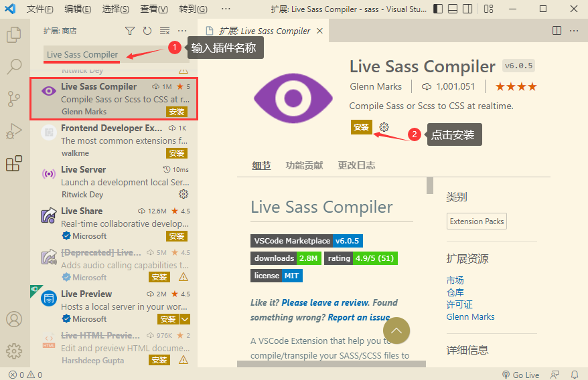This screenshot has height=380, width=588.
Task: Click the VSCode Marketplace v6.0.5 badge
Action: 306,241
